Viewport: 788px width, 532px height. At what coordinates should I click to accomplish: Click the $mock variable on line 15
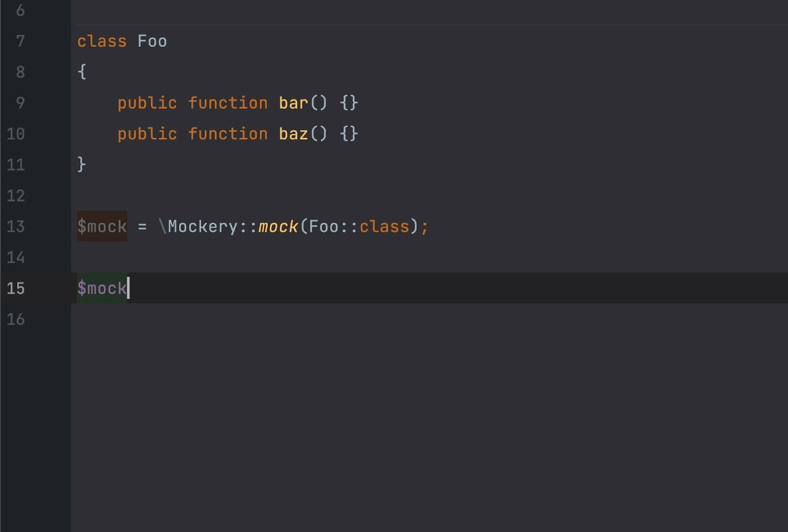[x=101, y=289]
